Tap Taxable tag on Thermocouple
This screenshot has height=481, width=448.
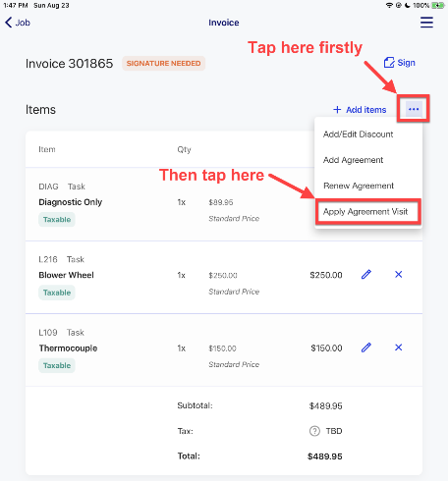(57, 365)
